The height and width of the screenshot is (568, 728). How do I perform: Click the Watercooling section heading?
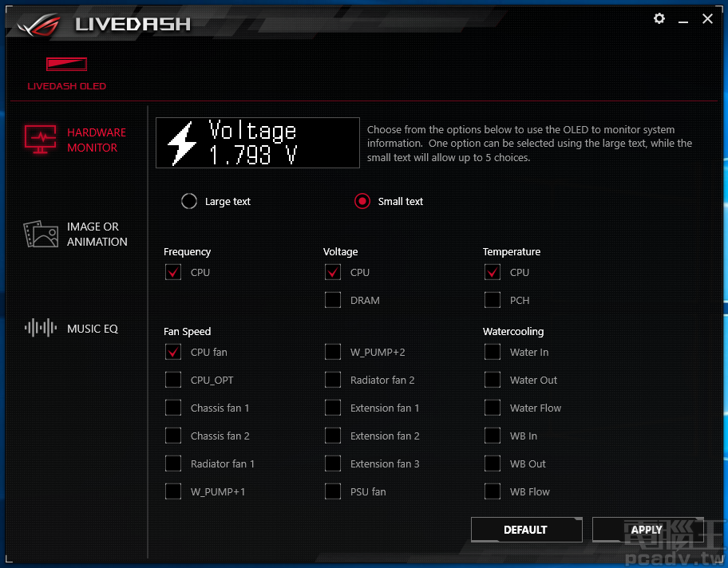point(513,332)
